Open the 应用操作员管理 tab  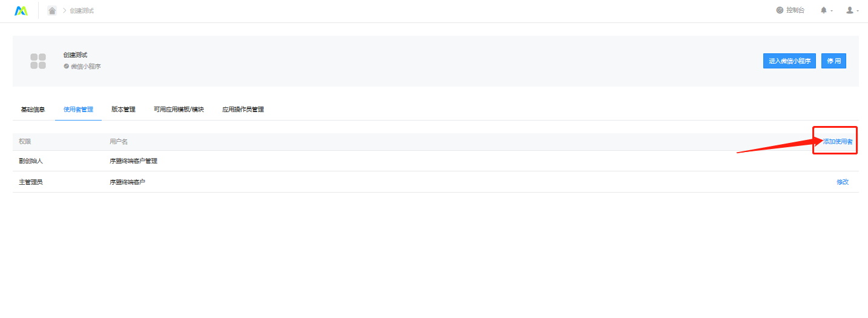coord(243,110)
